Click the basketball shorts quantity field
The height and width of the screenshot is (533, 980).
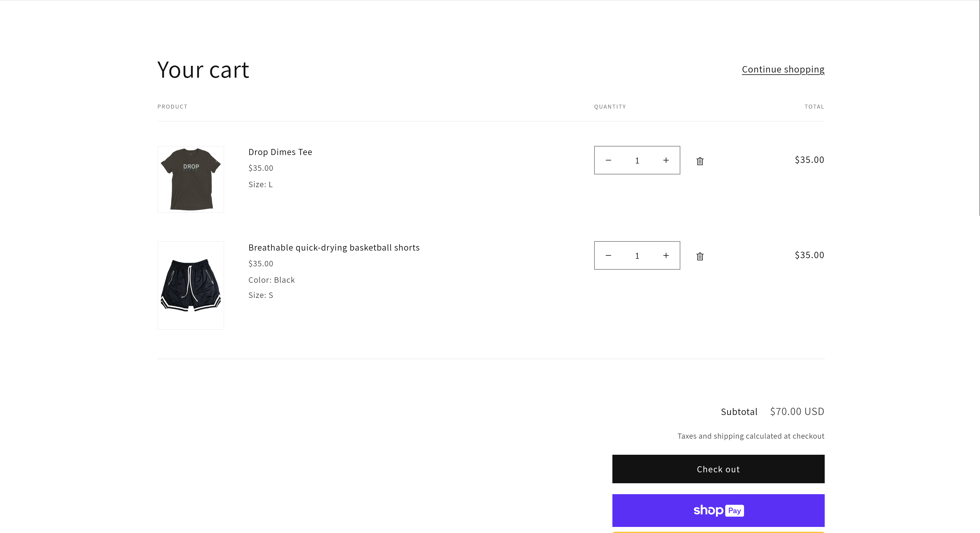tap(637, 256)
